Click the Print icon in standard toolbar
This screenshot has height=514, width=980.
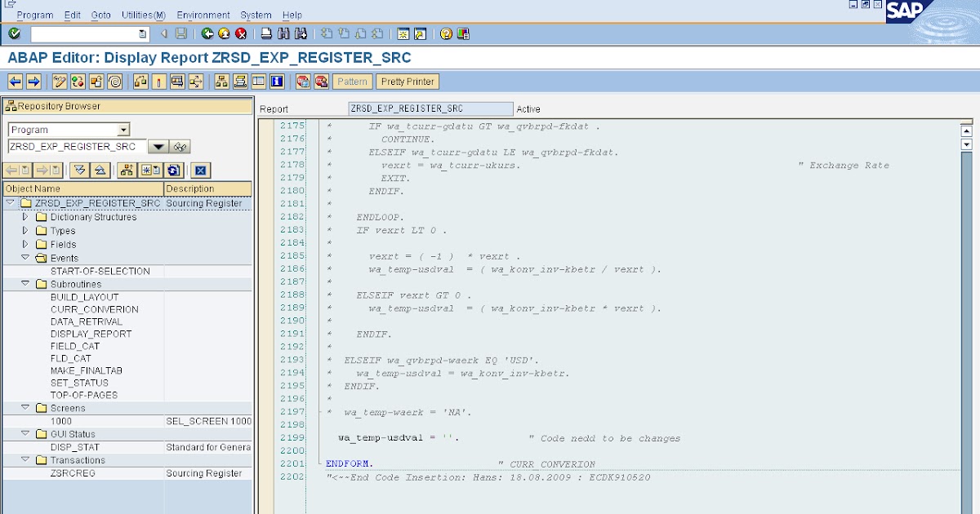[x=266, y=33]
